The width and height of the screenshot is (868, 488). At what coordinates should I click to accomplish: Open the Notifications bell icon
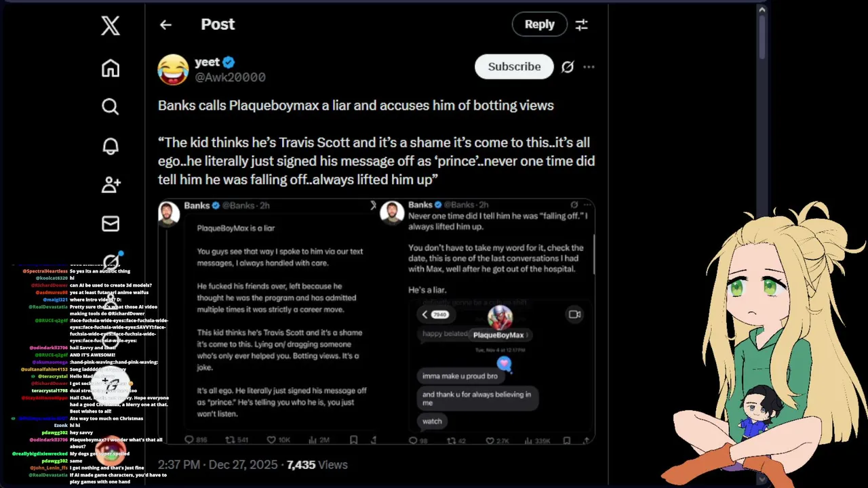[111, 146]
